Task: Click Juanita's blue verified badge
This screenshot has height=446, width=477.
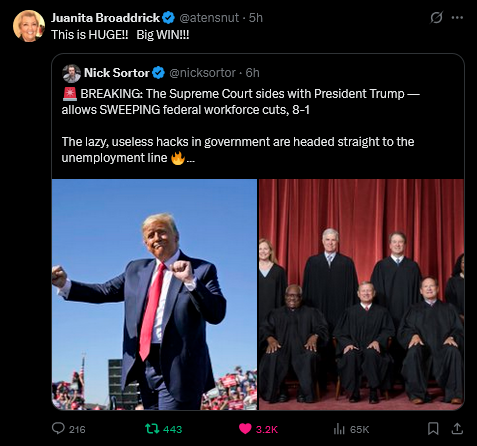Action: (168, 18)
